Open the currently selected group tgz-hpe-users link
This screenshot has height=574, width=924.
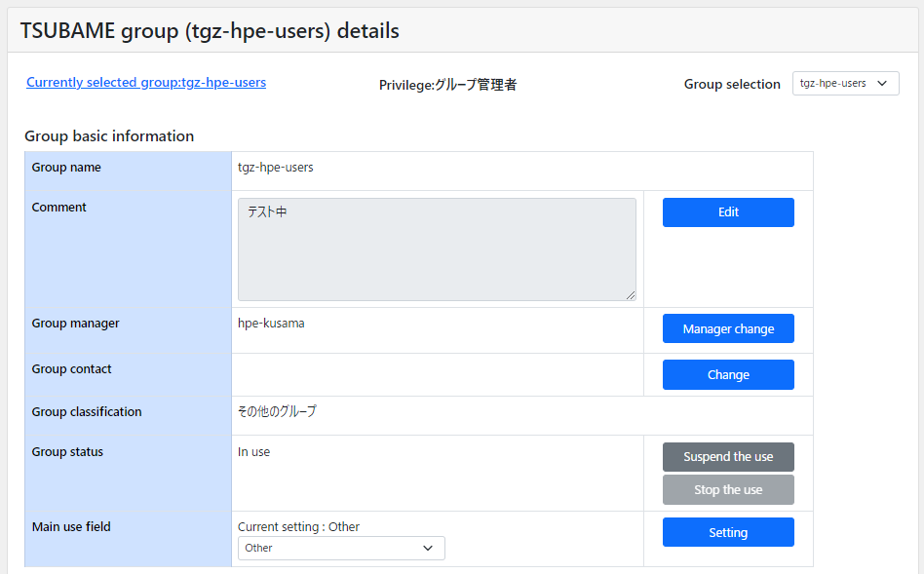click(x=146, y=83)
